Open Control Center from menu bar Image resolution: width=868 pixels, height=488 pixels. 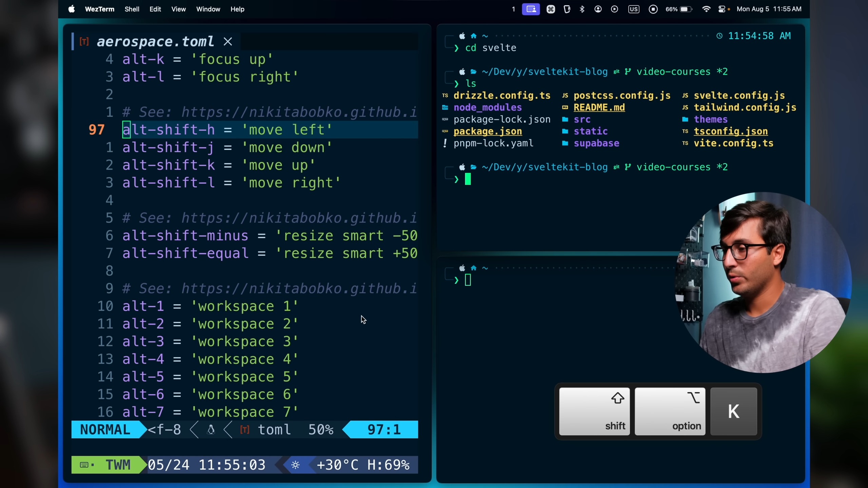point(722,9)
